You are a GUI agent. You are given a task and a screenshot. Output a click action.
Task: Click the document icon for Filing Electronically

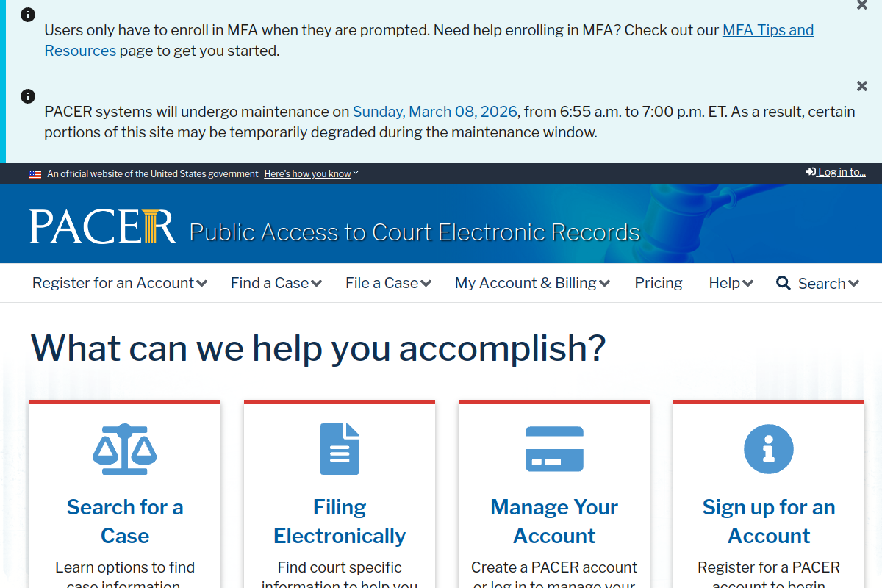pos(340,449)
